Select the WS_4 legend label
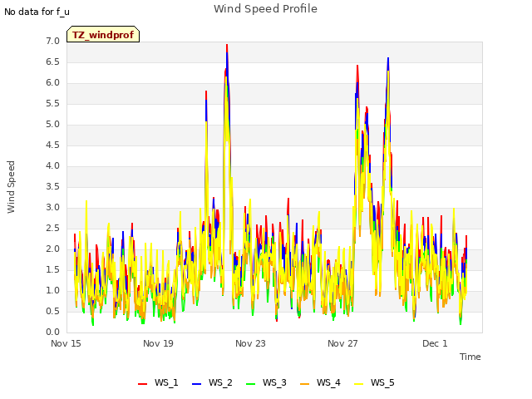Screen dimensions: 532x399 (x=328, y=382)
